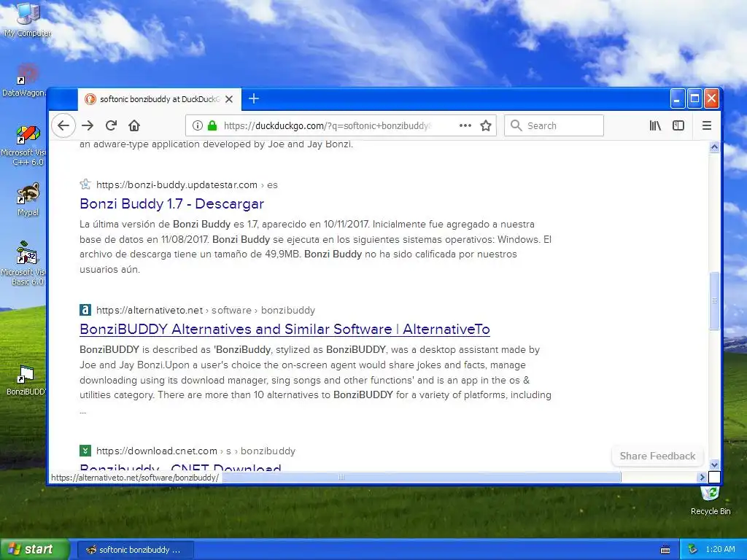Bookmark this page with the star
Image resolution: width=747 pixels, height=560 pixels.
tap(485, 125)
